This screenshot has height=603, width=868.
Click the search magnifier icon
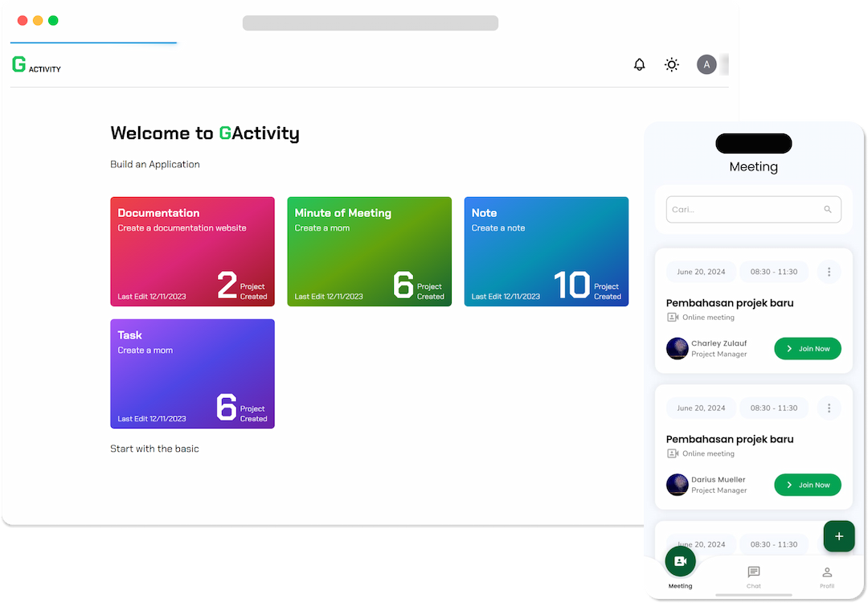click(x=828, y=210)
